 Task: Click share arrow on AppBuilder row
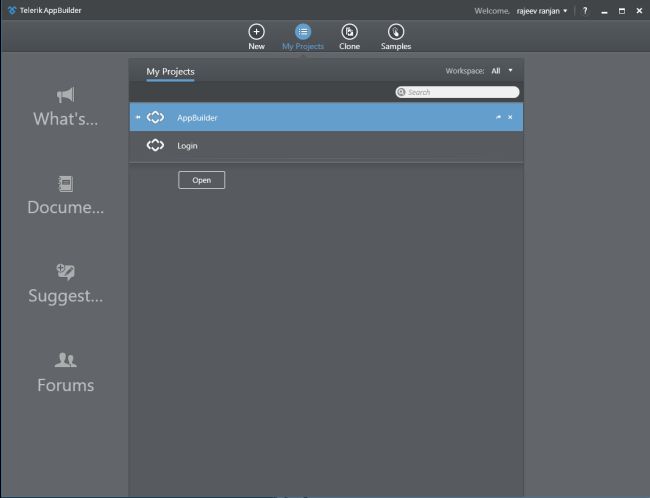tap(498, 117)
